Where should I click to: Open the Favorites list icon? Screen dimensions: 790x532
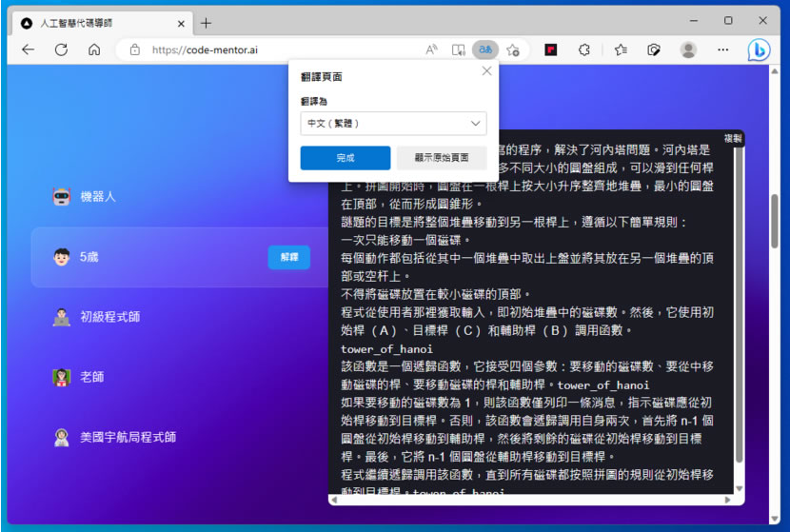621,49
